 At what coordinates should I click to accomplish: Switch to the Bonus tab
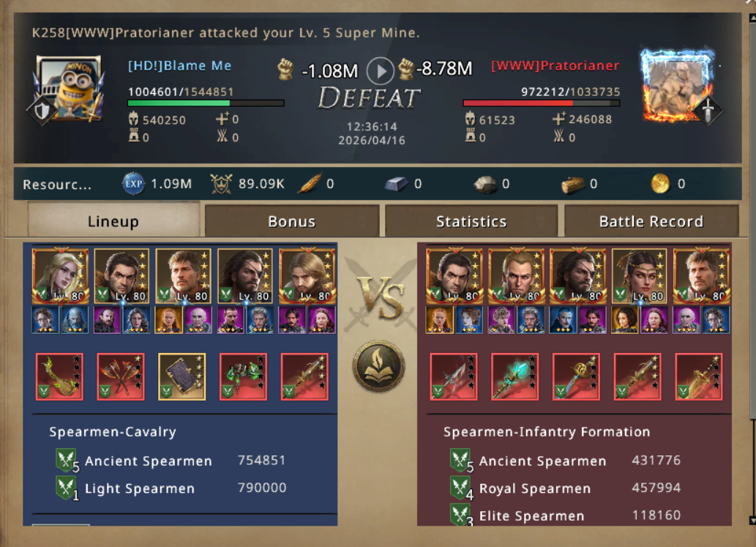292,221
